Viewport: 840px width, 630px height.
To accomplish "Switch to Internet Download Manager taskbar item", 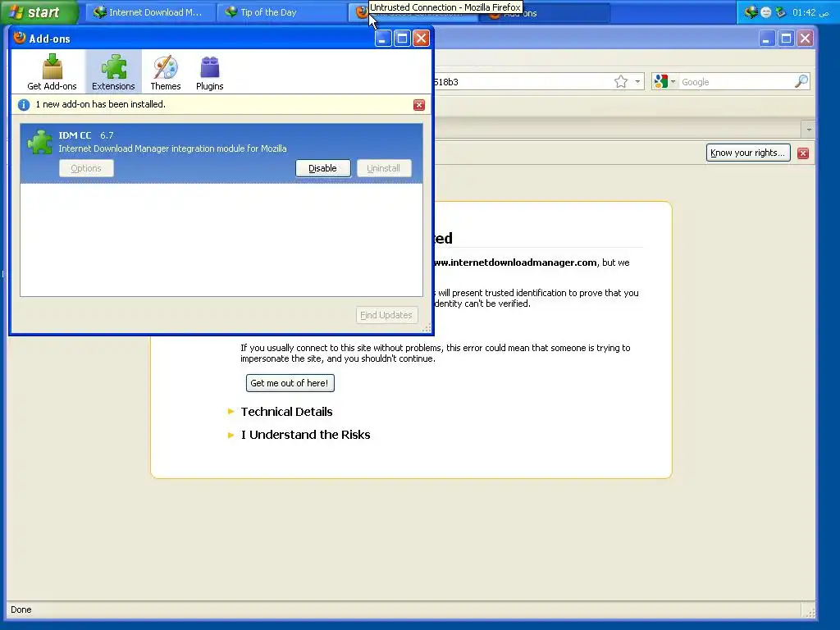I will pos(149,12).
